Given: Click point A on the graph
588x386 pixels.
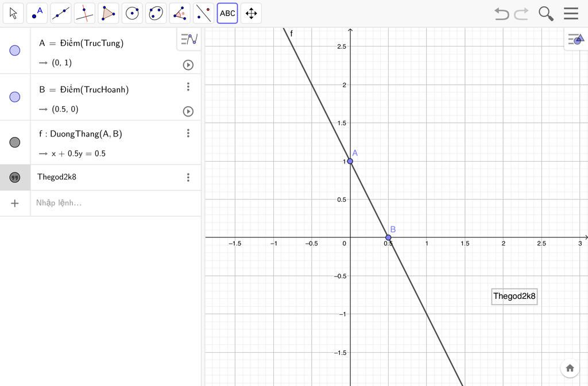Looking at the screenshot, I should (x=350, y=161).
